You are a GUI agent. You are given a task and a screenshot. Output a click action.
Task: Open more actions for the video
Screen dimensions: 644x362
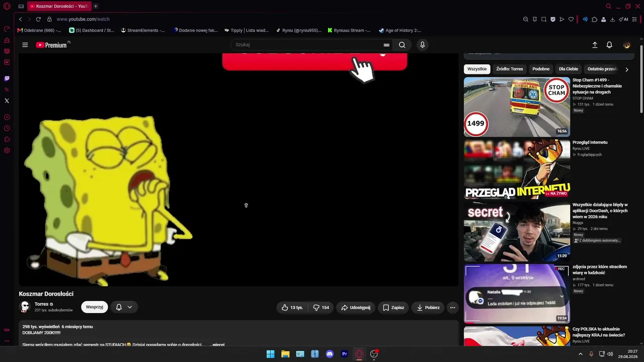[x=453, y=308]
